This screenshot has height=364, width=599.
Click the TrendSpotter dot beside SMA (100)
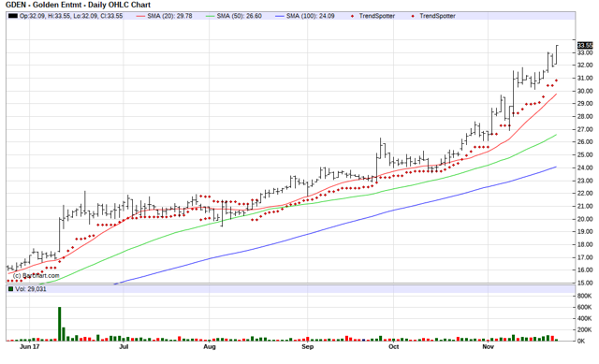tap(352, 16)
